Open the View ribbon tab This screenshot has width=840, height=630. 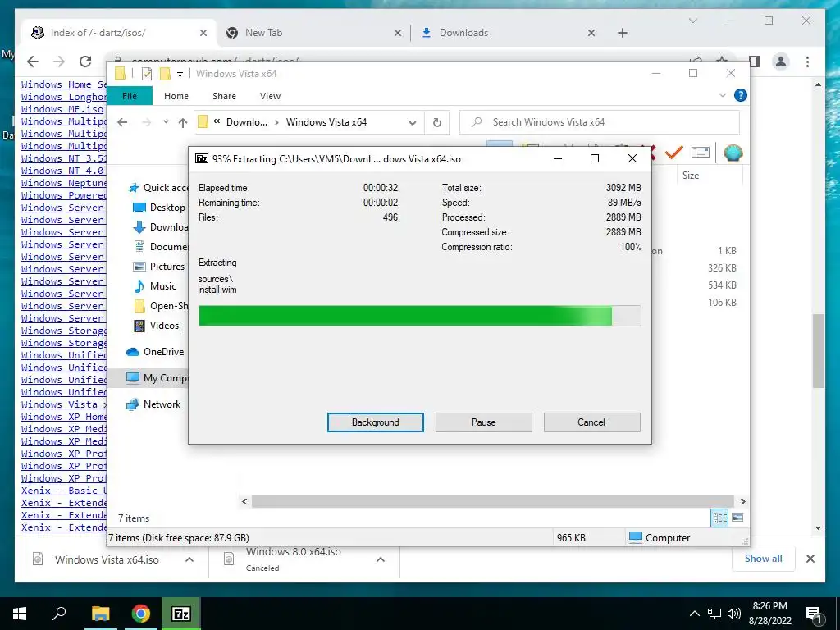point(270,96)
